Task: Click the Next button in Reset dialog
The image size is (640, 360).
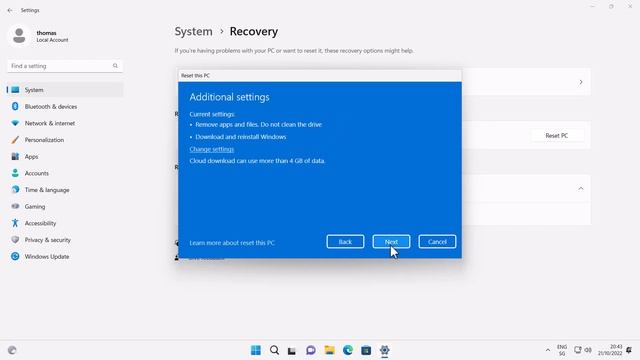Action: [x=391, y=242]
